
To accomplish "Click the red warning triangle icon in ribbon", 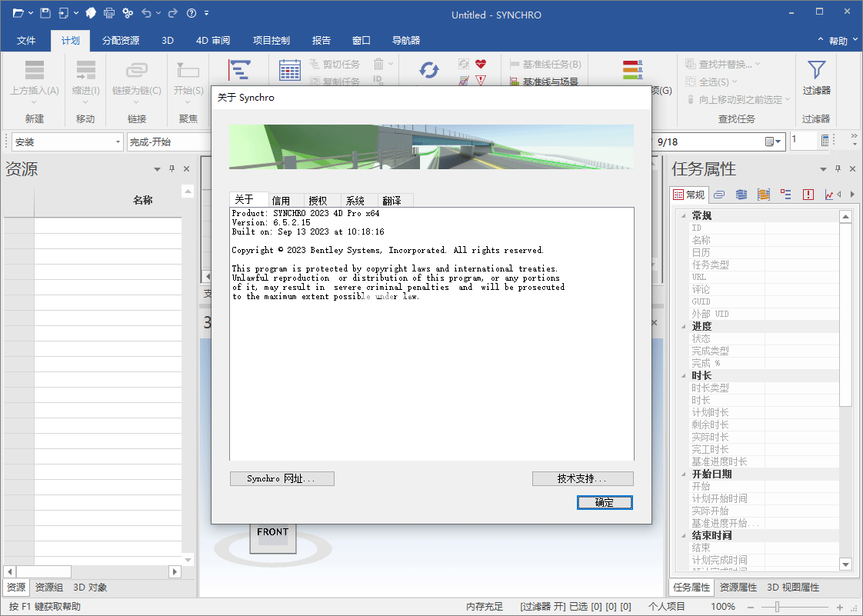I will [x=481, y=81].
